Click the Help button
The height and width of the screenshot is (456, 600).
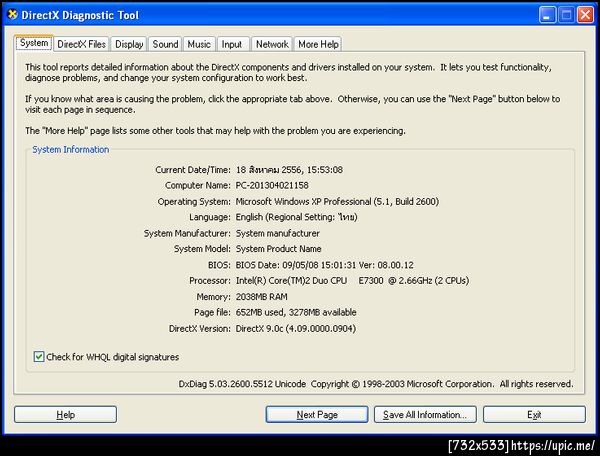coord(65,414)
